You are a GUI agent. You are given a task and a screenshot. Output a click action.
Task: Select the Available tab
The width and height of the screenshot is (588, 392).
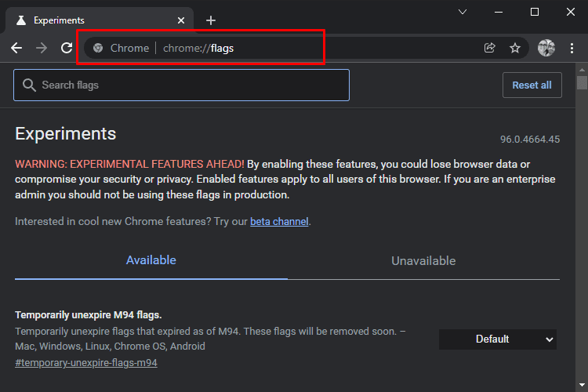151,260
